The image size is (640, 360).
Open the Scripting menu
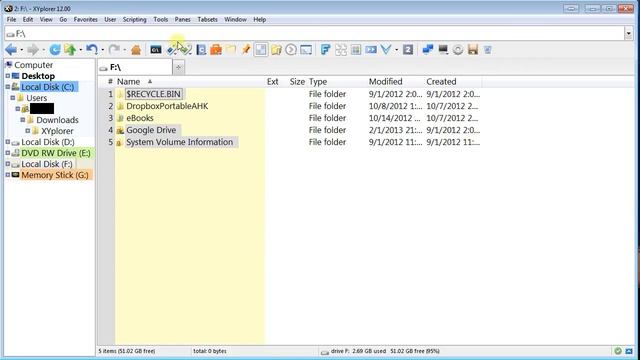(x=134, y=20)
